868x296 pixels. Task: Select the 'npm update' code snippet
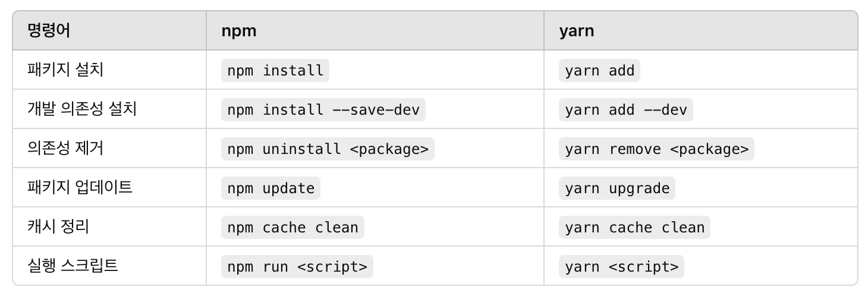tap(271, 188)
